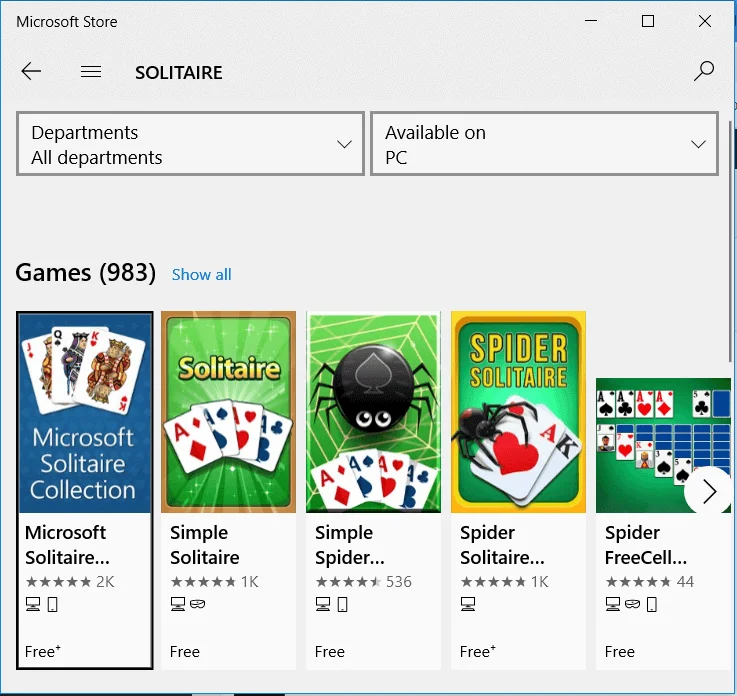Click the Games (983) section heading
Screen dimensions: 737x696
[x=86, y=273]
